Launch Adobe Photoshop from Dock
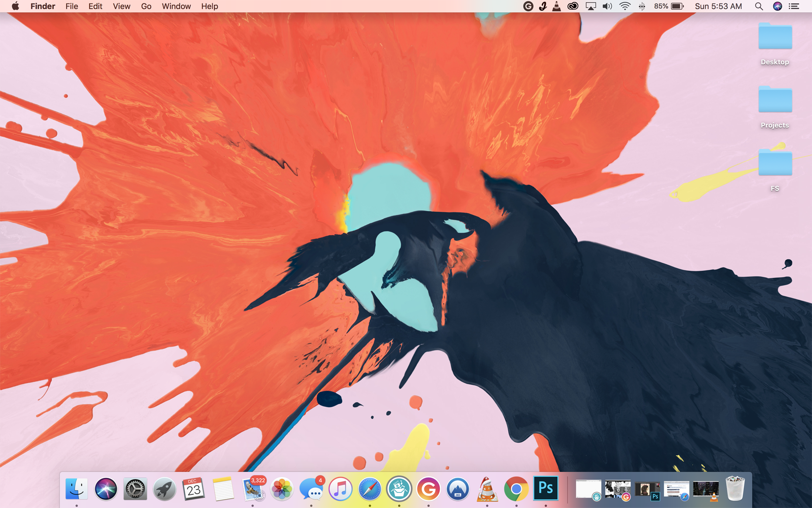This screenshot has width=812, height=508. (x=546, y=488)
